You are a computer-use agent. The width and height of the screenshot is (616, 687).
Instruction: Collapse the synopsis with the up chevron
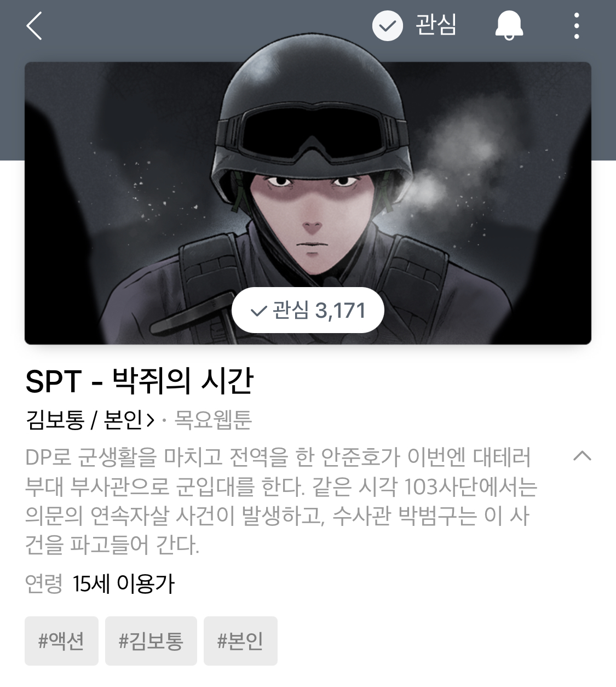pos(582,455)
